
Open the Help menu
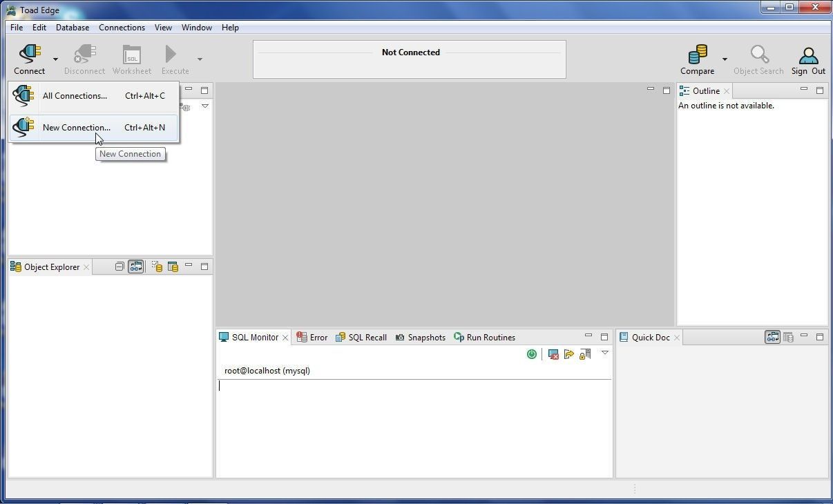click(230, 28)
